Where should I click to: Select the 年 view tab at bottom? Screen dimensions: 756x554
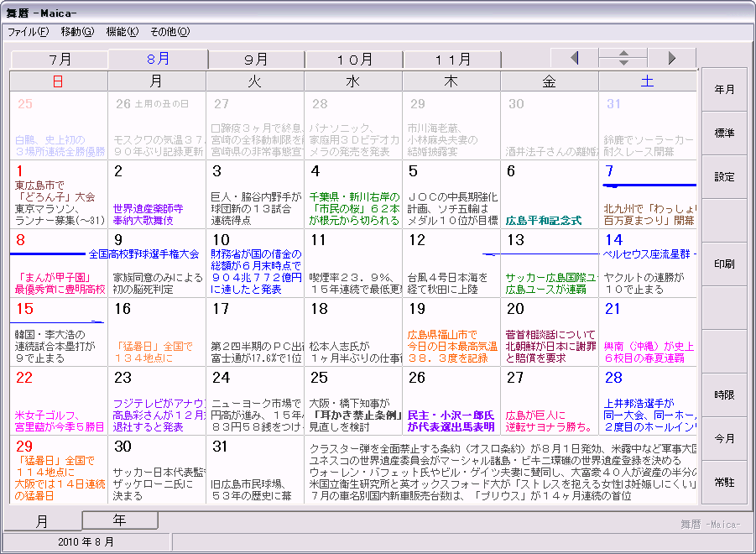(120, 520)
